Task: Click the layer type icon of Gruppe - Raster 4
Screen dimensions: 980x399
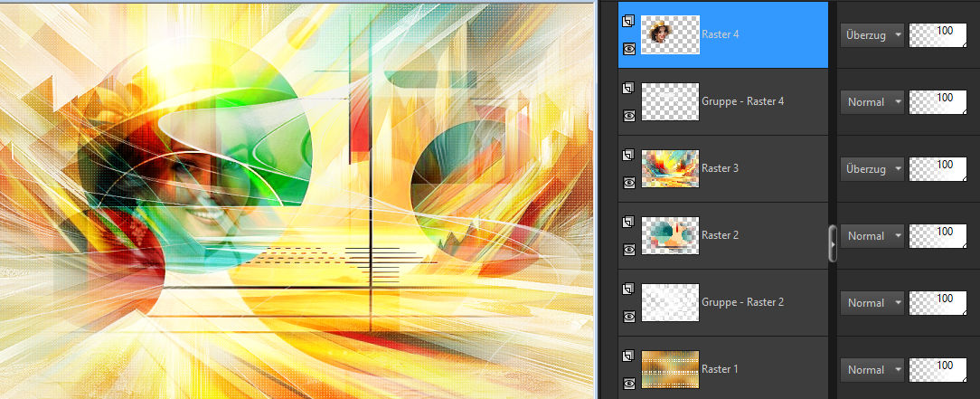Action: (628, 88)
